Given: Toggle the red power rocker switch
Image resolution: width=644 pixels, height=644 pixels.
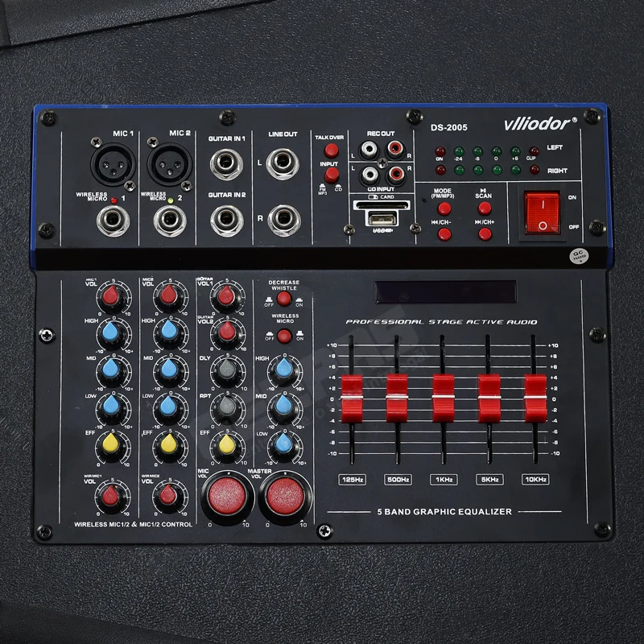Looking at the screenshot, I should pyautogui.click(x=542, y=213).
